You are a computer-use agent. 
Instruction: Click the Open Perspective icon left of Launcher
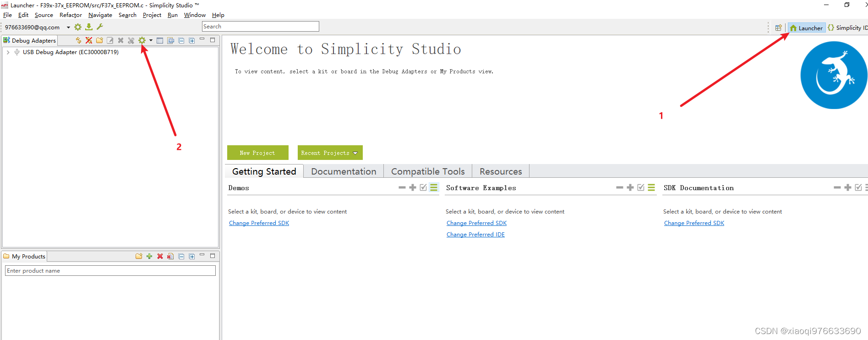point(778,27)
